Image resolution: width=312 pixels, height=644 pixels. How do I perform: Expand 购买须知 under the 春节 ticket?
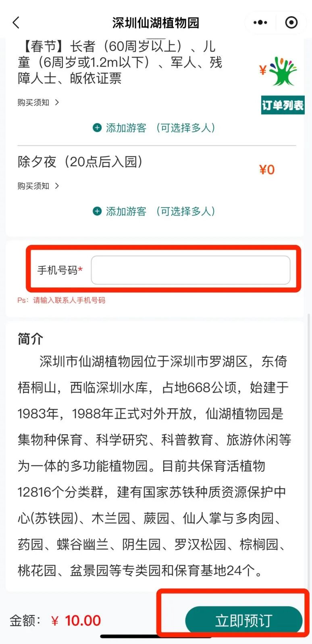pos(38,102)
